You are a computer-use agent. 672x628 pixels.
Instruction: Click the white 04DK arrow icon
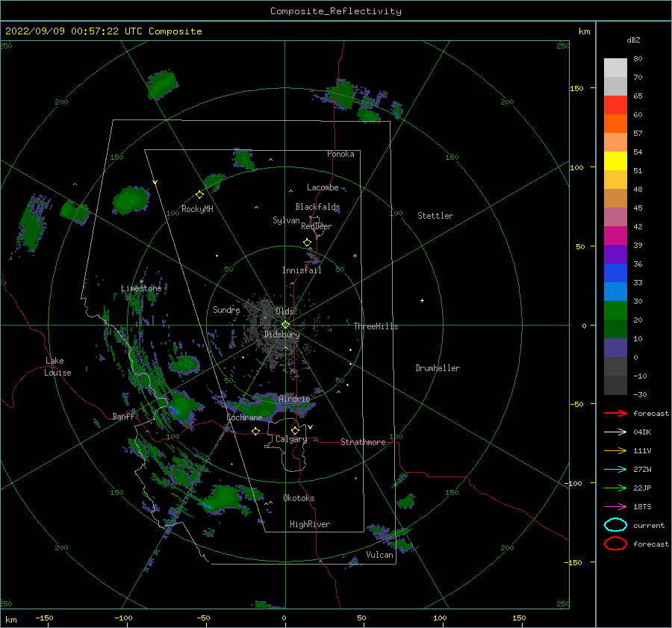[x=615, y=432]
